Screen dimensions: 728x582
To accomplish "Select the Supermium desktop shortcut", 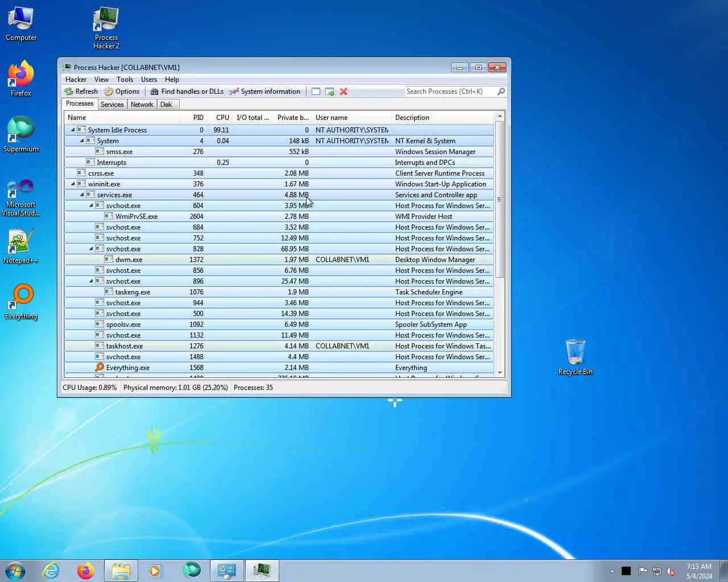I will pos(21,134).
